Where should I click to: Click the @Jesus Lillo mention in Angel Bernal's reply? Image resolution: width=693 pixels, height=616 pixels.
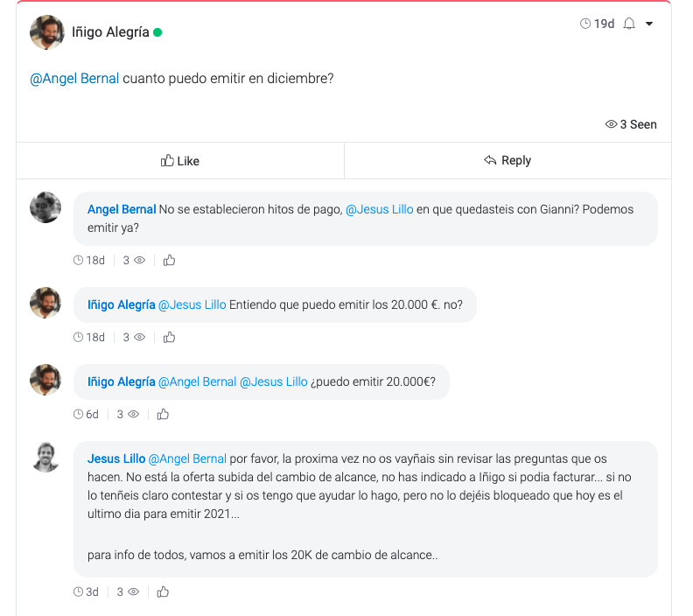[379, 210]
